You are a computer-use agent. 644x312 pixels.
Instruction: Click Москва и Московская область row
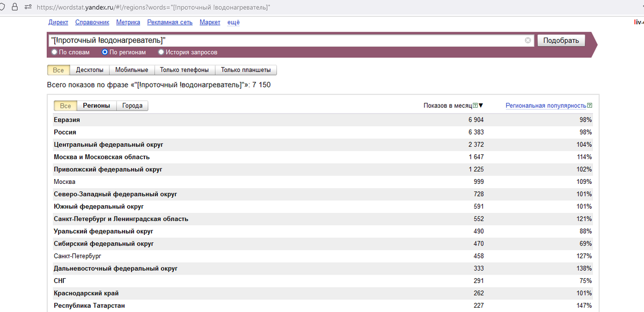point(323,157)
